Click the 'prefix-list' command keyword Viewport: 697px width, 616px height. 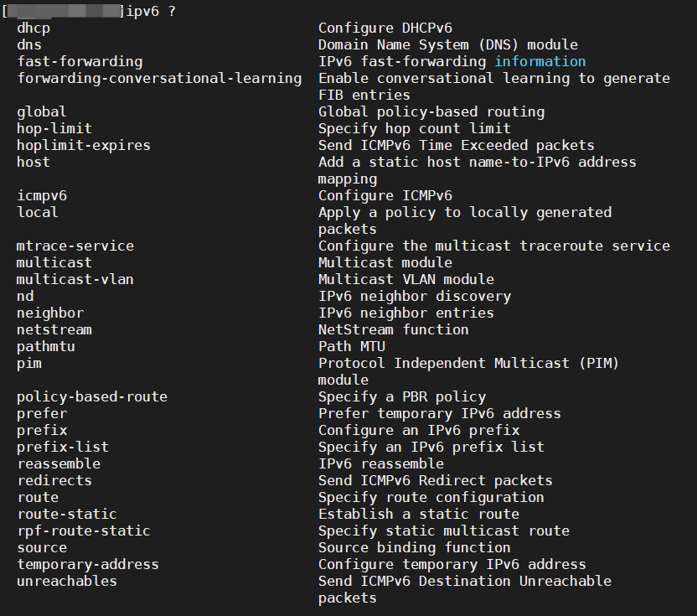[x=63, y=447]
